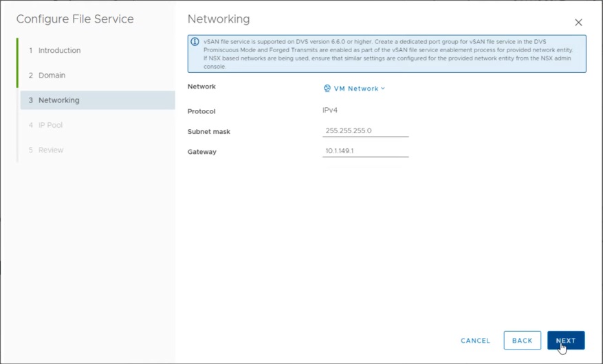The image size is (603, 364).
Task: Click the BACK button
Action: coord(522,341)
